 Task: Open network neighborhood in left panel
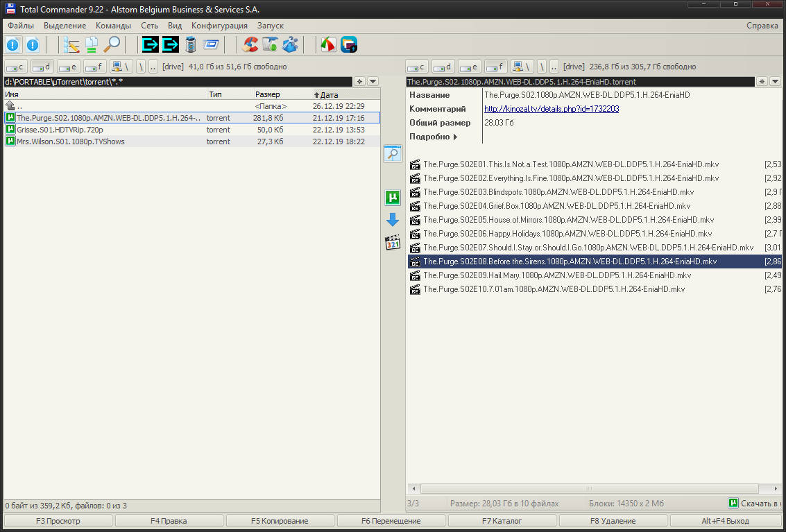click(x=122, y=66)
